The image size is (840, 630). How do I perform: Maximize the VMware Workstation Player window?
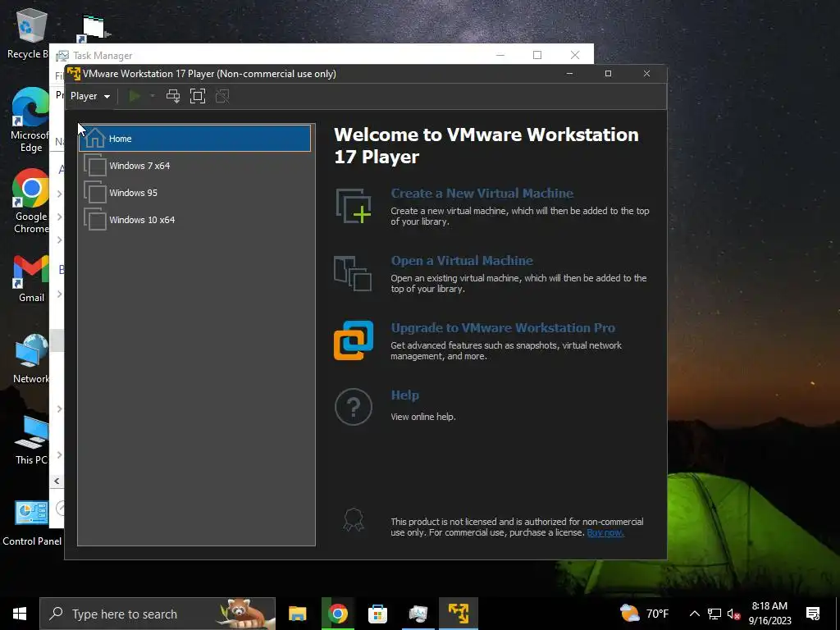[608, 73]
